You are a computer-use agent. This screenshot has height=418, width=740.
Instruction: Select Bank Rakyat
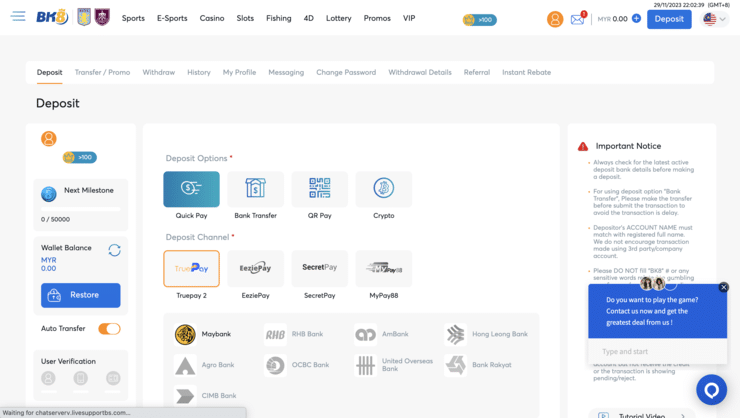coord(478,365)
